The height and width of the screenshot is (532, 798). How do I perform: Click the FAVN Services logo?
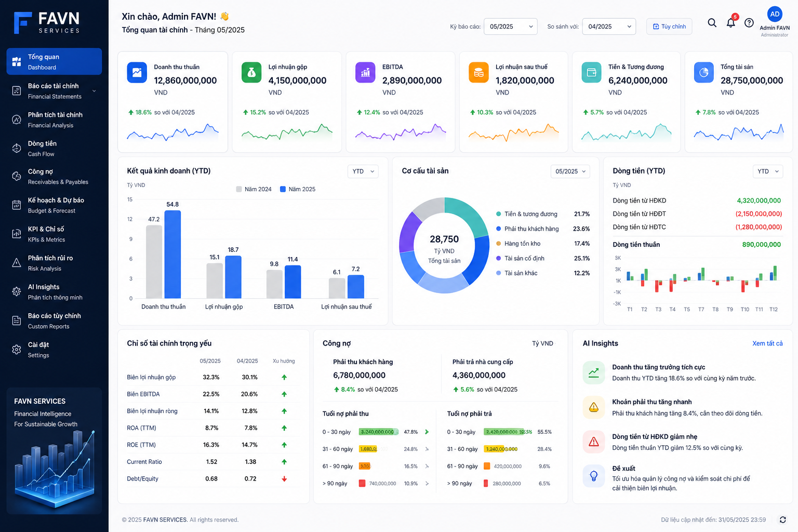coord(47,23)
